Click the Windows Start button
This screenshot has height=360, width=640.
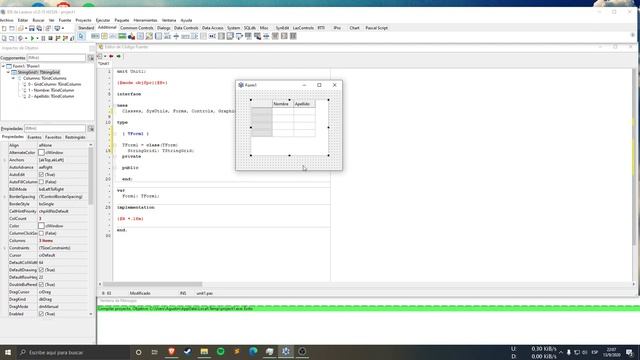8,352
